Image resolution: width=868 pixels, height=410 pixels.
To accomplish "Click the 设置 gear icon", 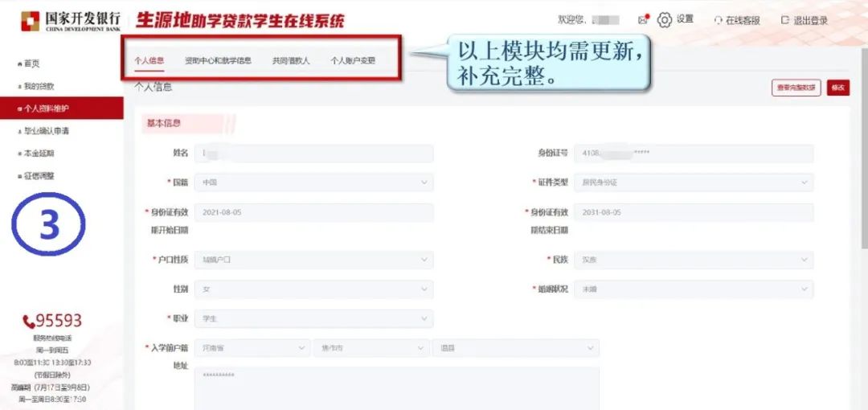I will [x=665, y=20].
